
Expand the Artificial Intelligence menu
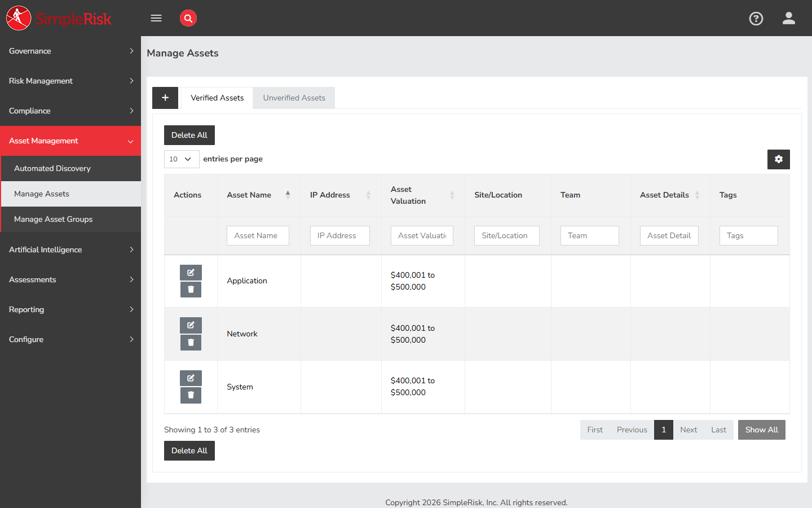tap(70, 249)
